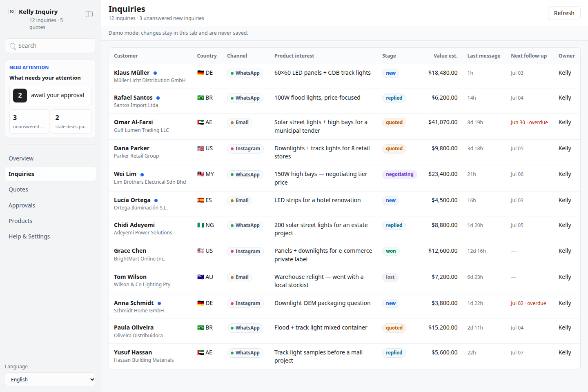Click the Customer column header
This screenshot has width=588, height=392.
[126, 56]
